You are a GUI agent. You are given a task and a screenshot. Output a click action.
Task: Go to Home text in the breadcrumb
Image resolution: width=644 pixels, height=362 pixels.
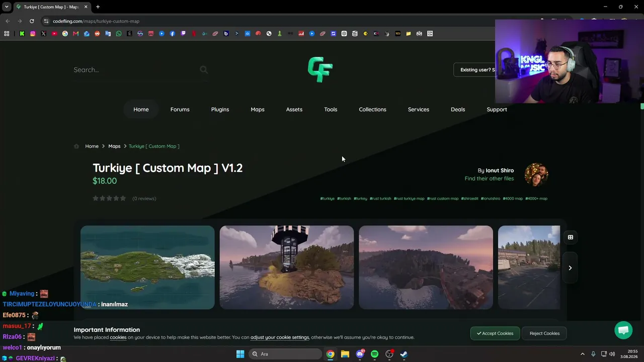coord(92,146)
